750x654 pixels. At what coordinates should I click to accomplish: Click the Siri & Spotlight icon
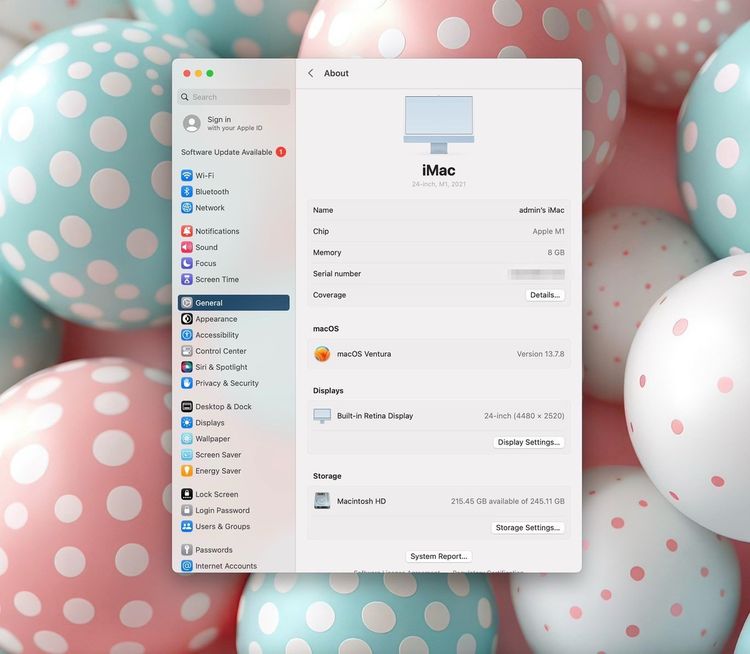point(187,367)
